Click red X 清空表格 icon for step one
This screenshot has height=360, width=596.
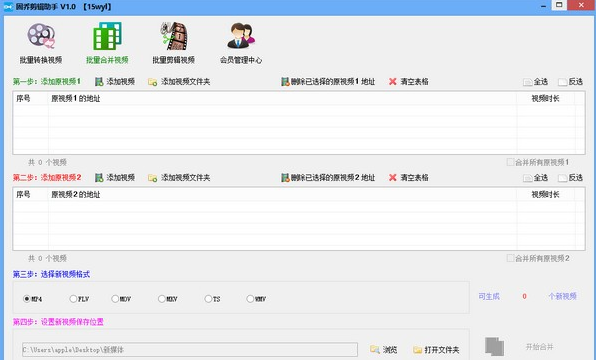point(393,82)
